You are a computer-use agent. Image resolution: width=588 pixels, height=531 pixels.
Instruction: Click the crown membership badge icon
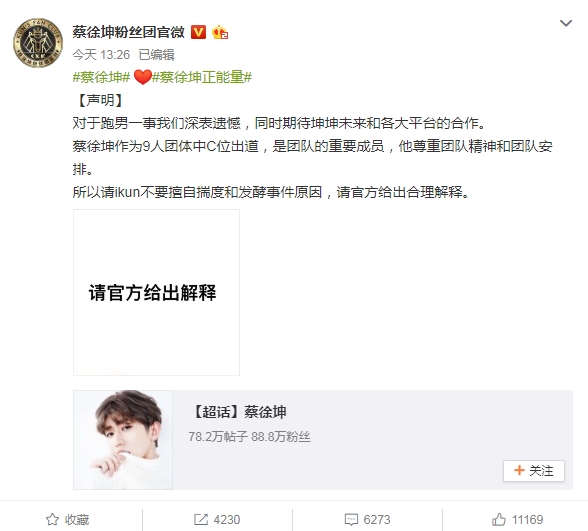click(220, 33)
